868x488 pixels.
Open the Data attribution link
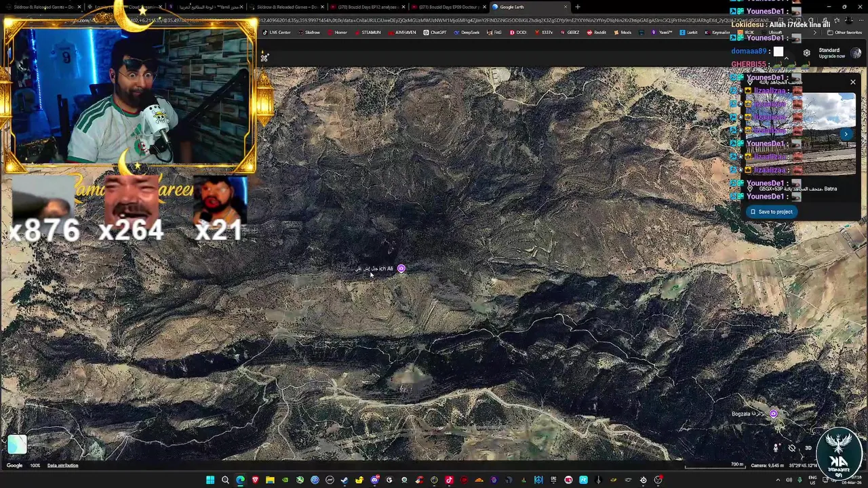click(x=62, y=466)
